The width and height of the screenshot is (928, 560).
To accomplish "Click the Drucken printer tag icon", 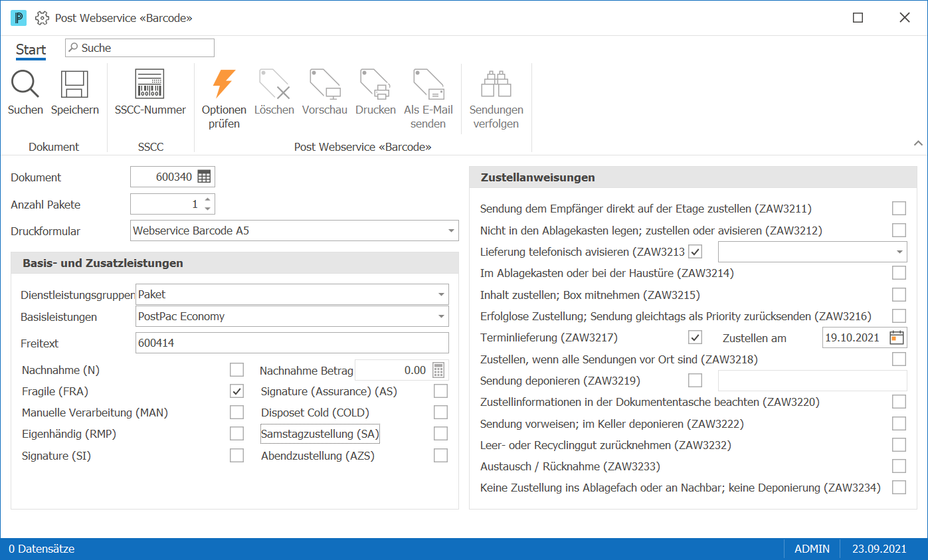I will [375, 84].
